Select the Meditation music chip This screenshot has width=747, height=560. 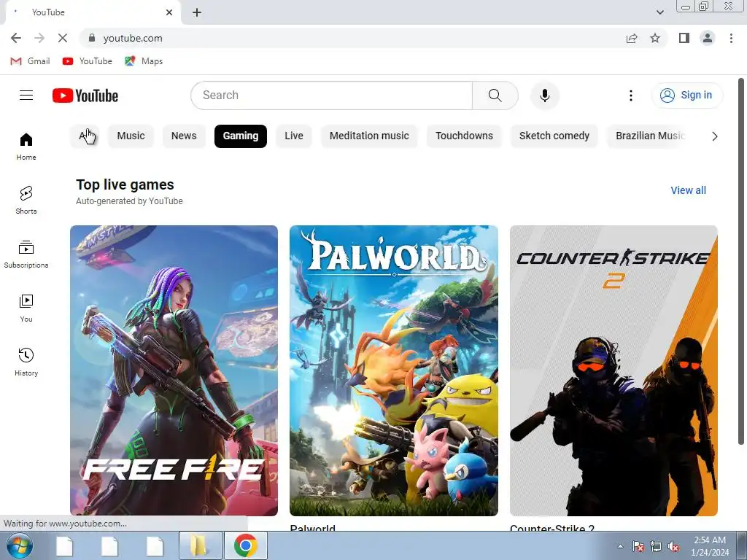pos(369,136)
